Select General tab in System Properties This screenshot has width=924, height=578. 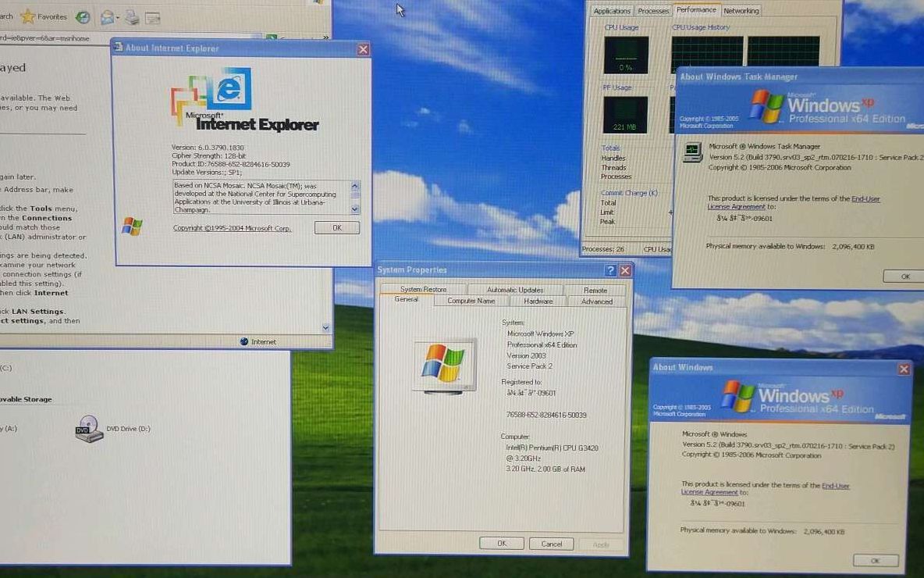click(406, 300)
